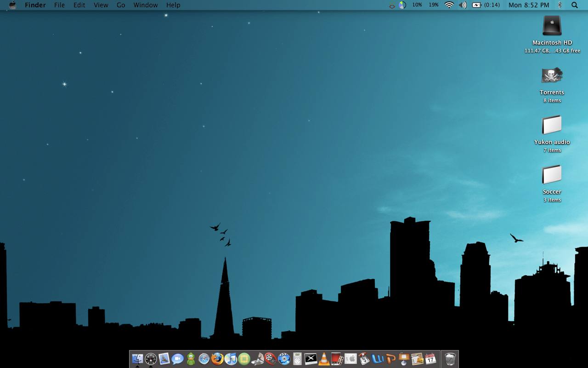Launch iTunes from the Dock
588x368 pixels.
click(231, 359)
